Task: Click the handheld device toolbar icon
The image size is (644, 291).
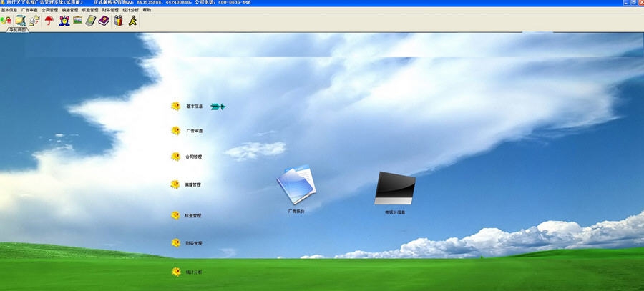Action: 91,21
